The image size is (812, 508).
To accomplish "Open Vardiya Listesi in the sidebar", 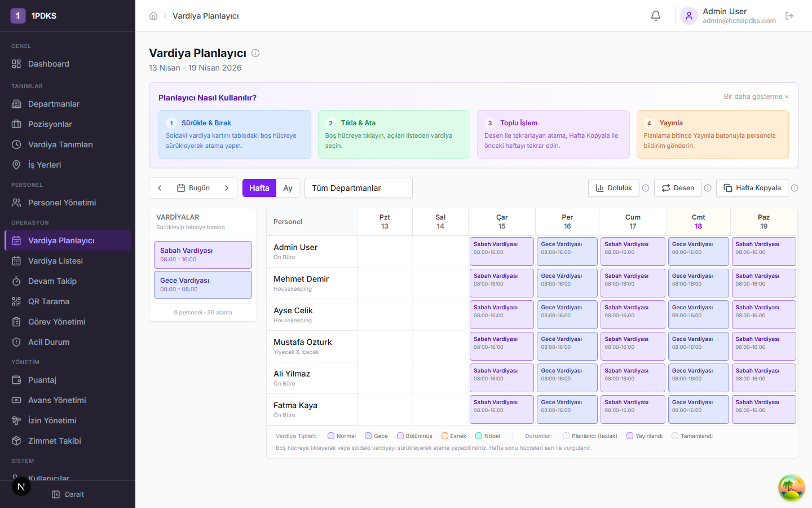I will tap(55, 261).
